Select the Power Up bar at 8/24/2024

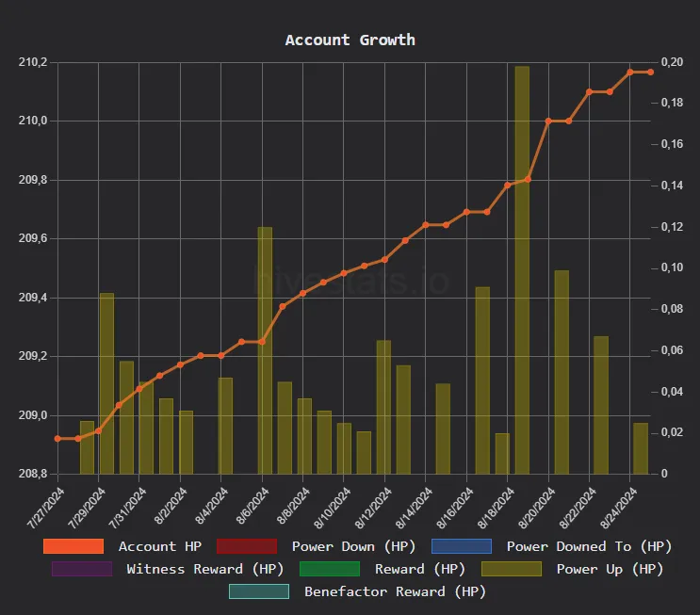tap(641, 448)
